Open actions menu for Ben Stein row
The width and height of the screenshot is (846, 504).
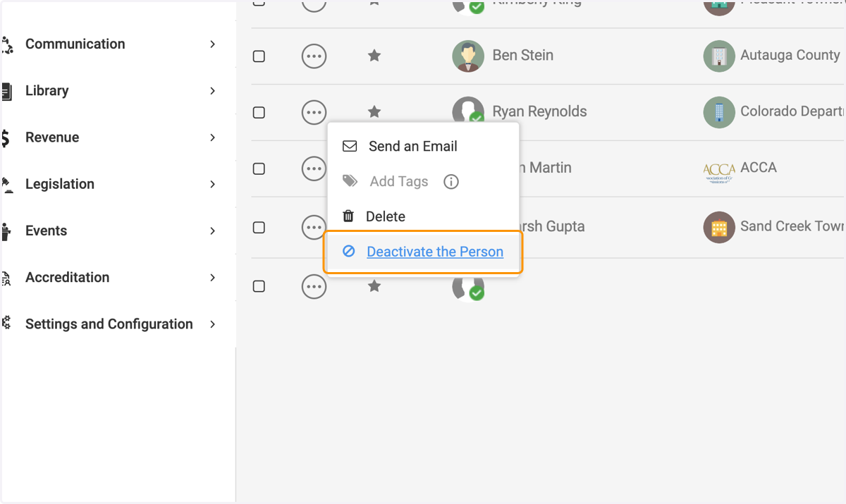point(314,56)
